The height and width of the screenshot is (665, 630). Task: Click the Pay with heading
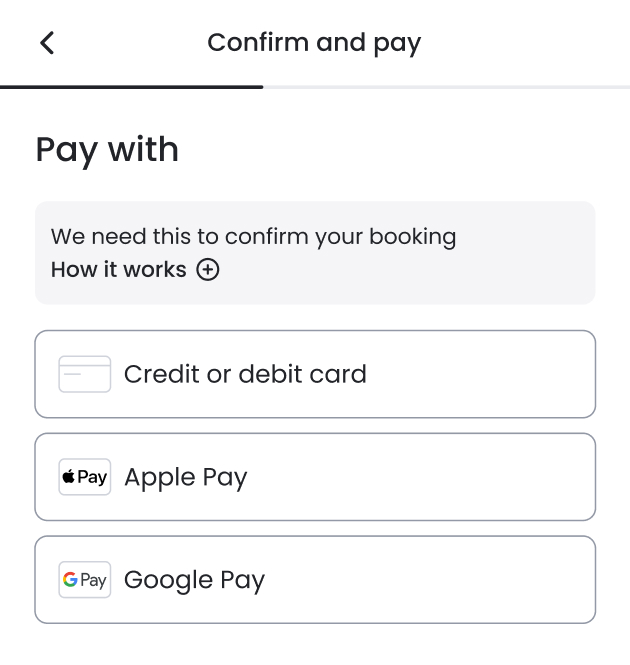[x=107, y=150]
